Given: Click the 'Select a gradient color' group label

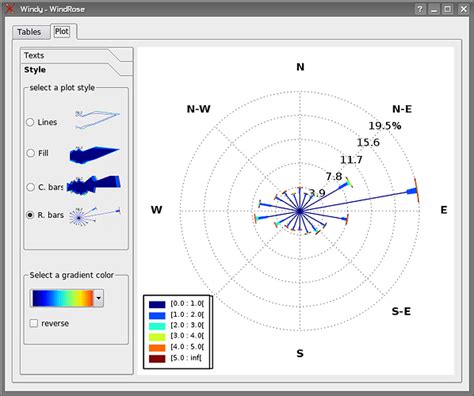Looking at the screenshot, I should 71,275.
